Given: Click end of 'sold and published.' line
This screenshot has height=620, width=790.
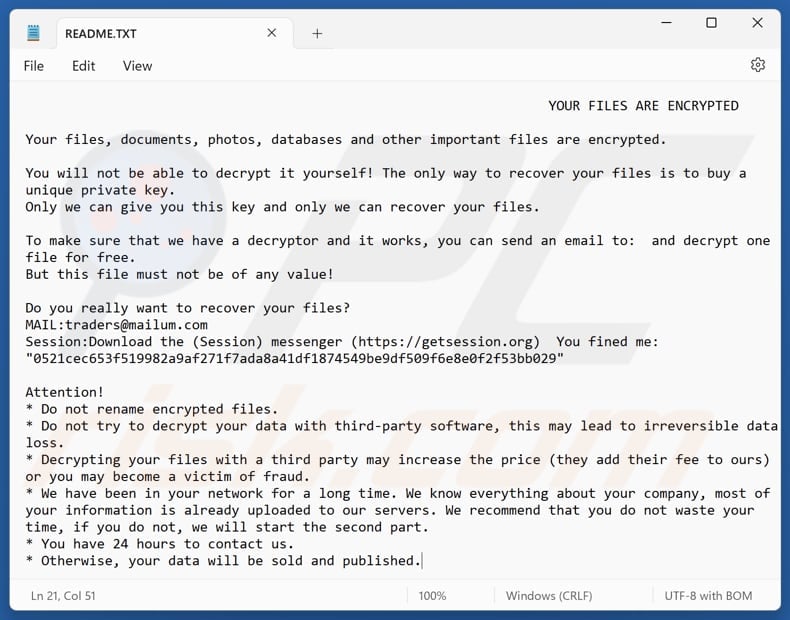Looking at the screenshot, I should click(421, 561).
